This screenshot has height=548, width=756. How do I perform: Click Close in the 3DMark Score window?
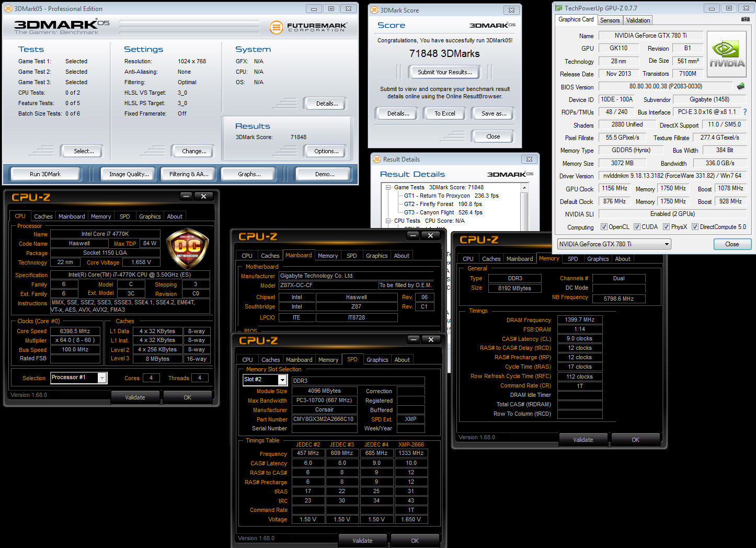pyautogui.click(x=493, y=136)
